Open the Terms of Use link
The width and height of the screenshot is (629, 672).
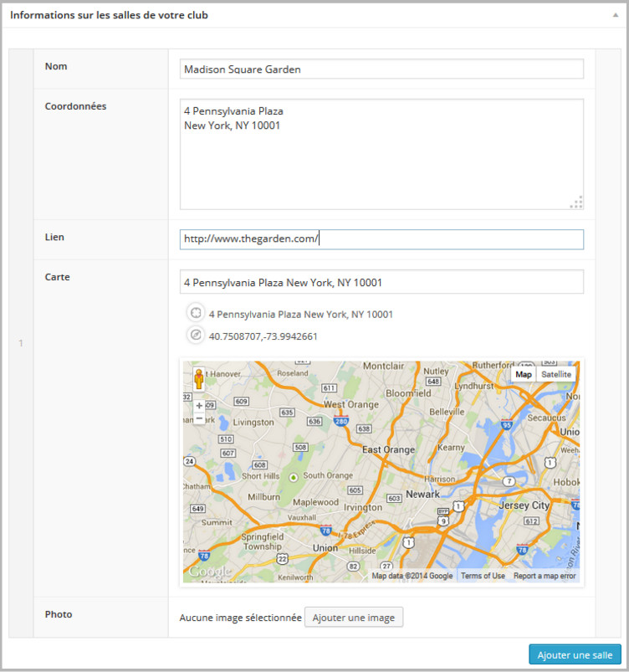tap(483, 576)
